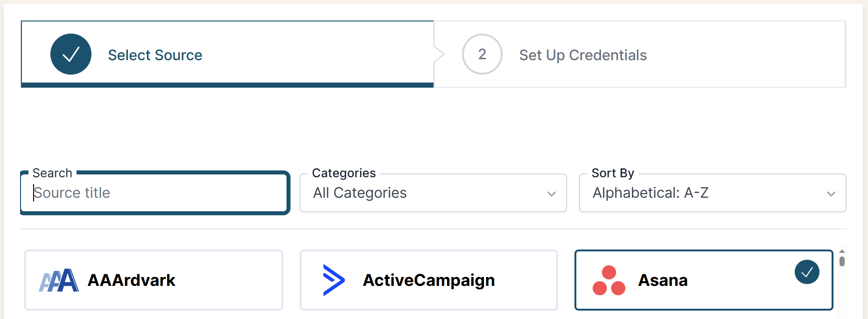Switch to the Set Up Credentials step
Screen dimensions: 868x319
pos(582,55)
